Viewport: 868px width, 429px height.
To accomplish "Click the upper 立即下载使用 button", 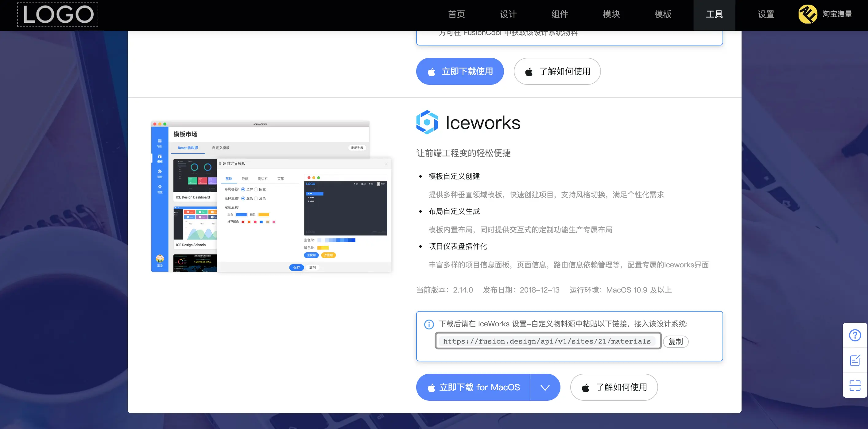I will (x=460, y=72).
